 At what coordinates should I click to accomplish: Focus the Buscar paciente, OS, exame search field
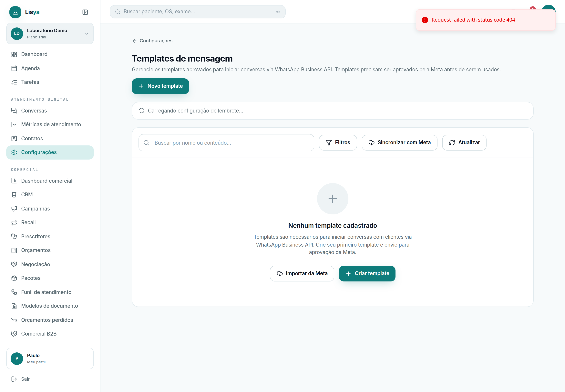(198, 12)
